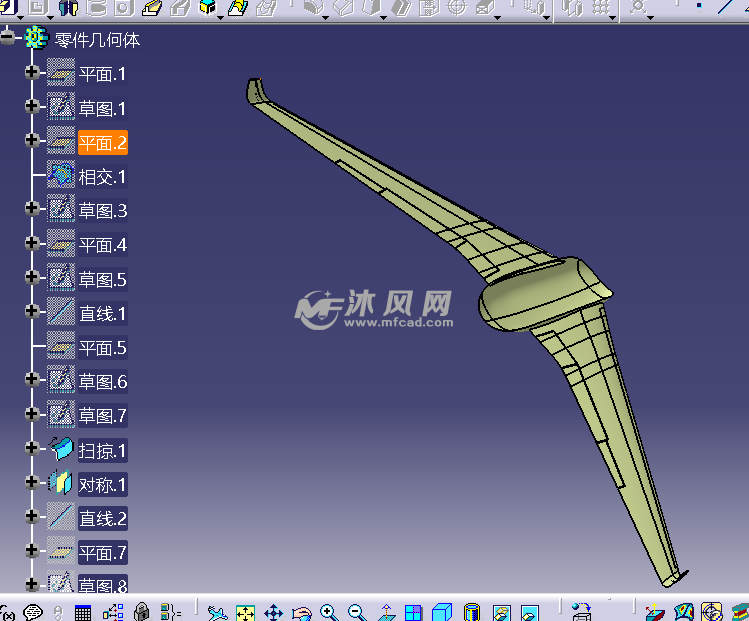
Task: Click the bracketed list icon beside the lock
Action: pos(171,613)
